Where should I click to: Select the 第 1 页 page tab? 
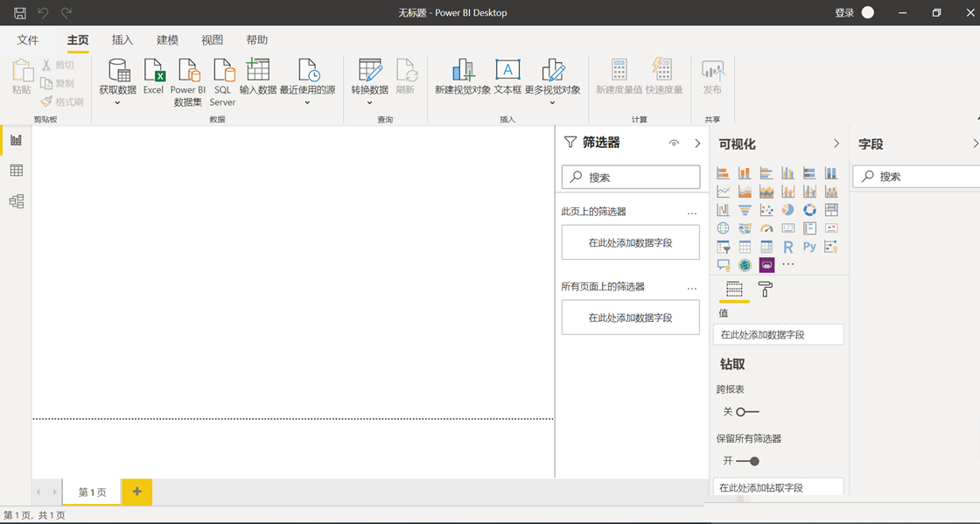tap(92, 493)
